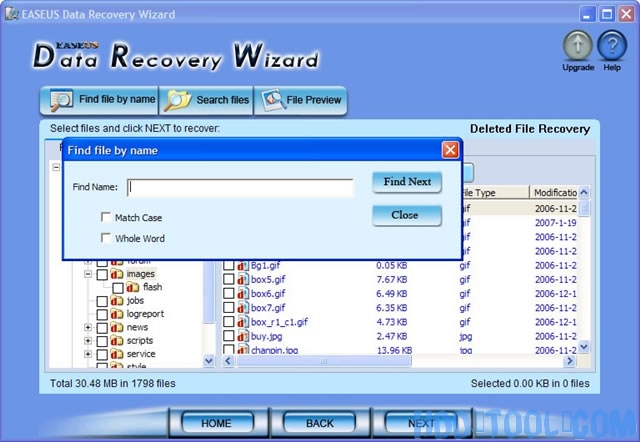Select the file name box_r1_c1.gif
This screenshot has width=640, height=442.
279,322
